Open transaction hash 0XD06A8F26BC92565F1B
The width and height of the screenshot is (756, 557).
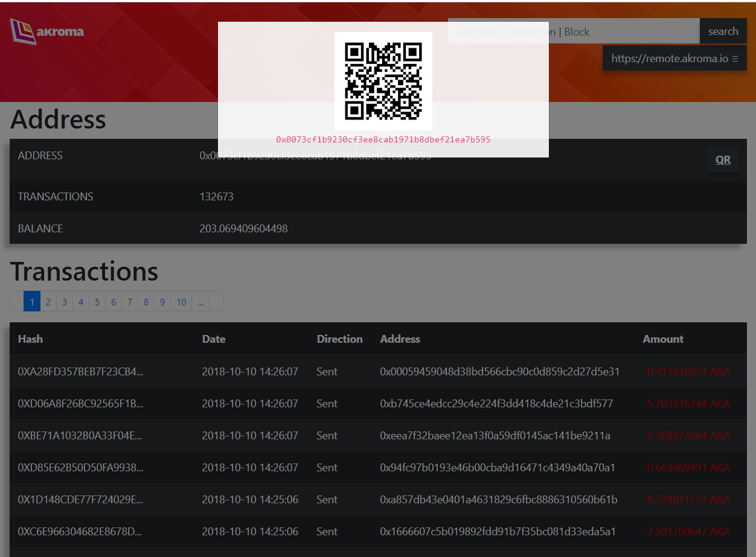(80, 404)
